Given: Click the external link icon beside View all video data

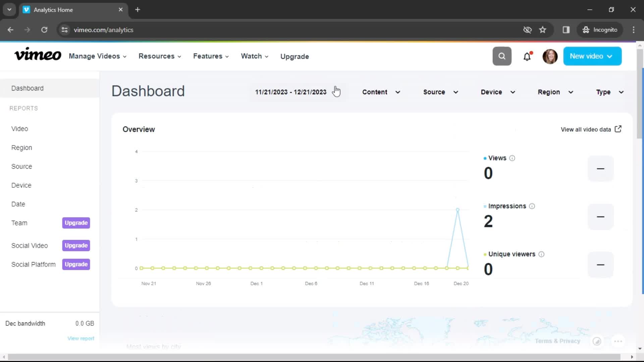Looking at the screenshot, I should click(618, 129).
